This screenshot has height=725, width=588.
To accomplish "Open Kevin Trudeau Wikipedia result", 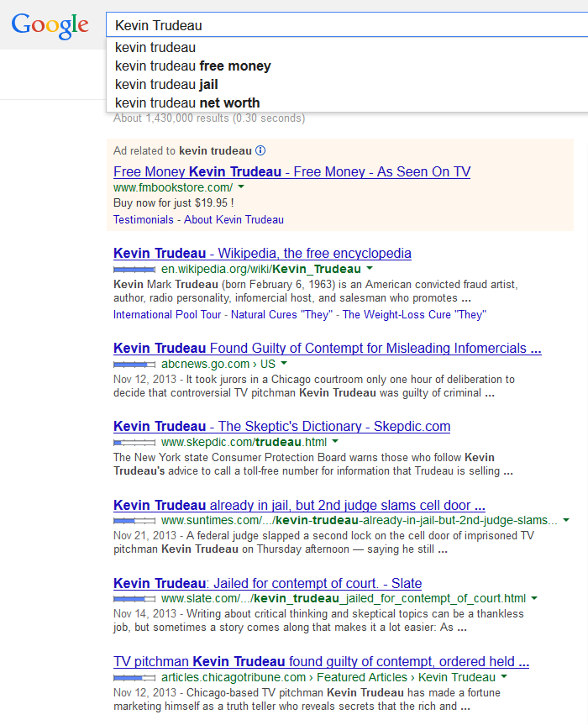I will (x=262, y=254).
